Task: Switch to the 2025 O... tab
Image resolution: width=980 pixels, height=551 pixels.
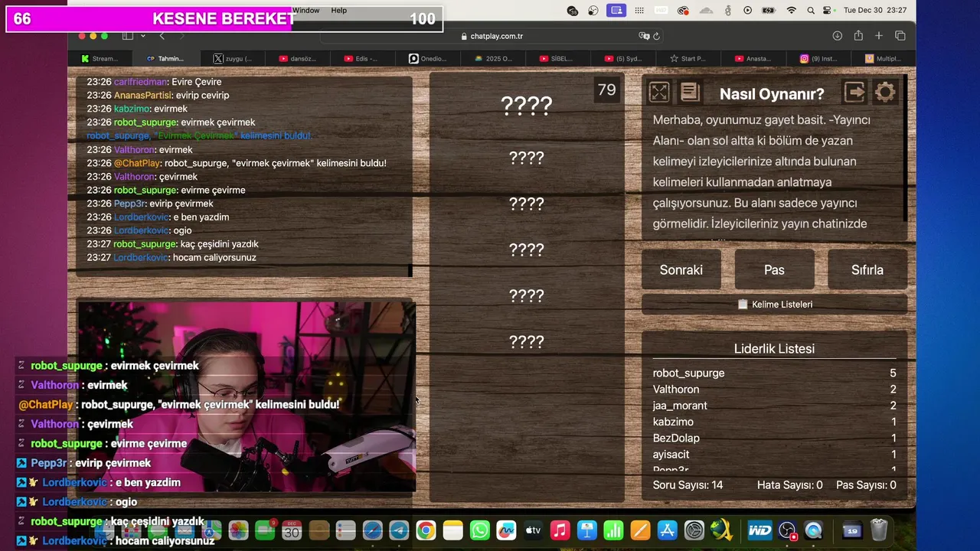Action: (x=495, y=58)
